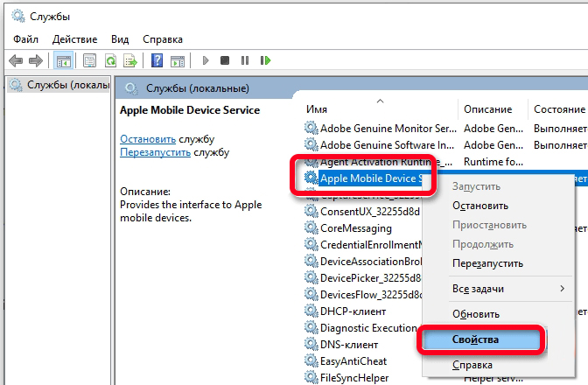Viewport: 588px width, 385px height.
Task: Click the Stop Service square icon
Action: 225,60
